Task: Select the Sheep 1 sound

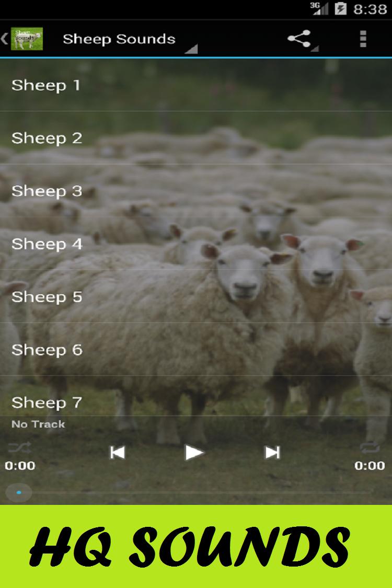Action: pyautogui.click(x=196, y=85)
